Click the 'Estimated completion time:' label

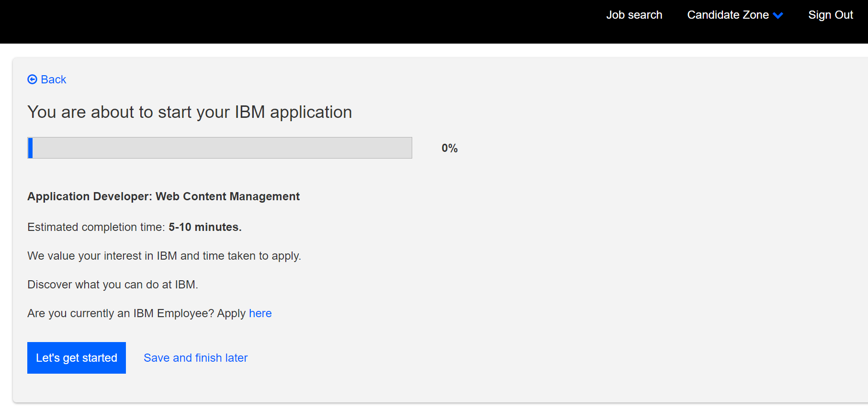tap(96, 227)
